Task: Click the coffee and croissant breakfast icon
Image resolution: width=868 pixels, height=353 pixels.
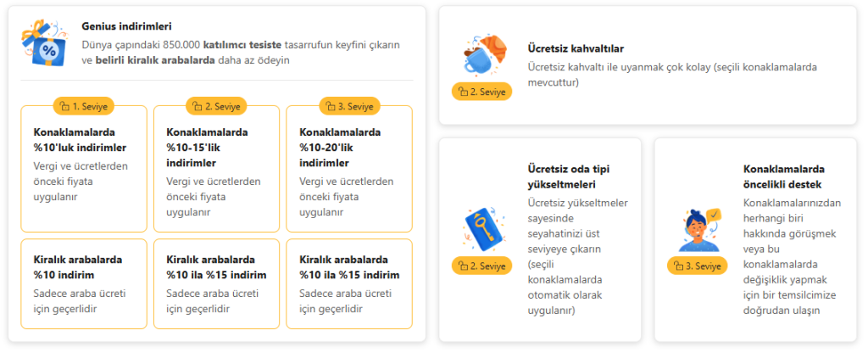Action: point(482,55)
